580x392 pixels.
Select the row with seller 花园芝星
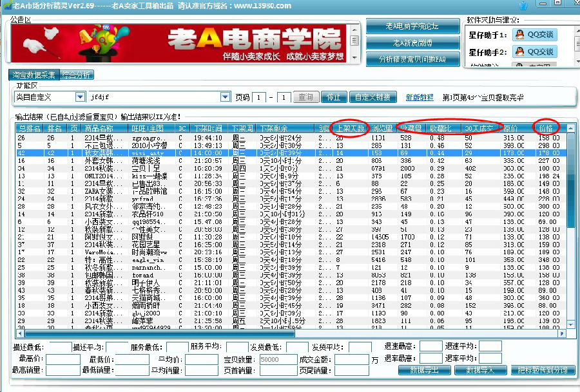[x=291, y=245]
